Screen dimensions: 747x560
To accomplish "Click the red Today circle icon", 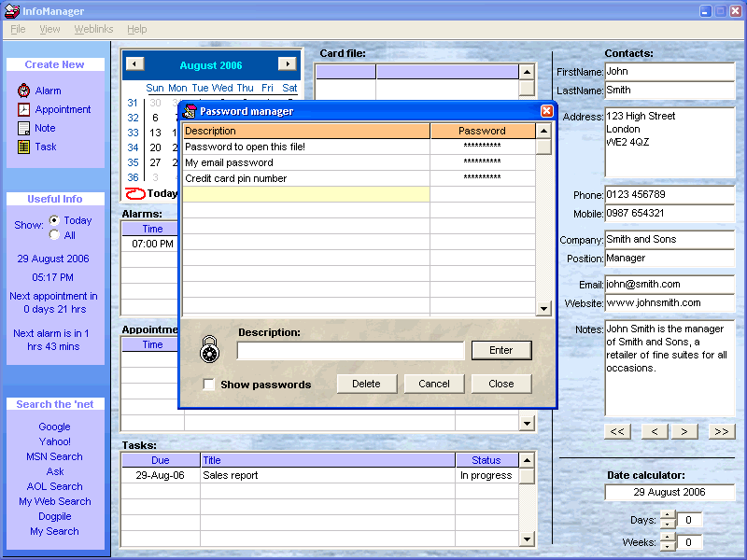I will click(135, 193).
